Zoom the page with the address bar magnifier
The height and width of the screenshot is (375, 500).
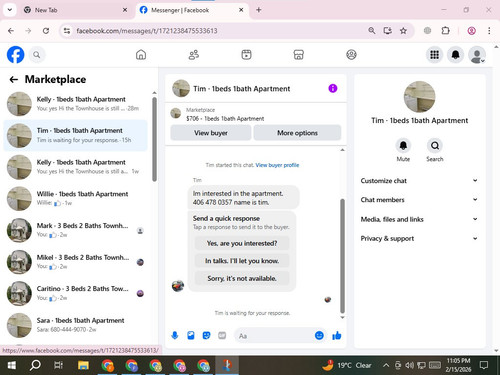372,31
